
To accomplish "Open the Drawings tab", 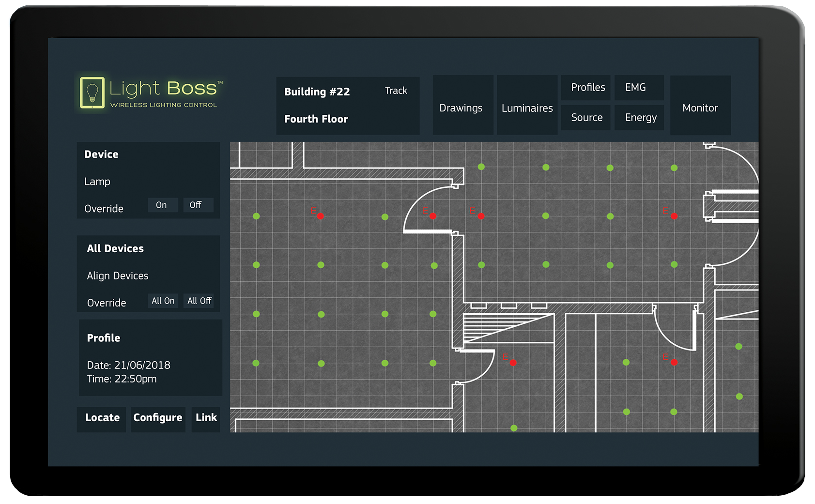I will pos(461,108).
